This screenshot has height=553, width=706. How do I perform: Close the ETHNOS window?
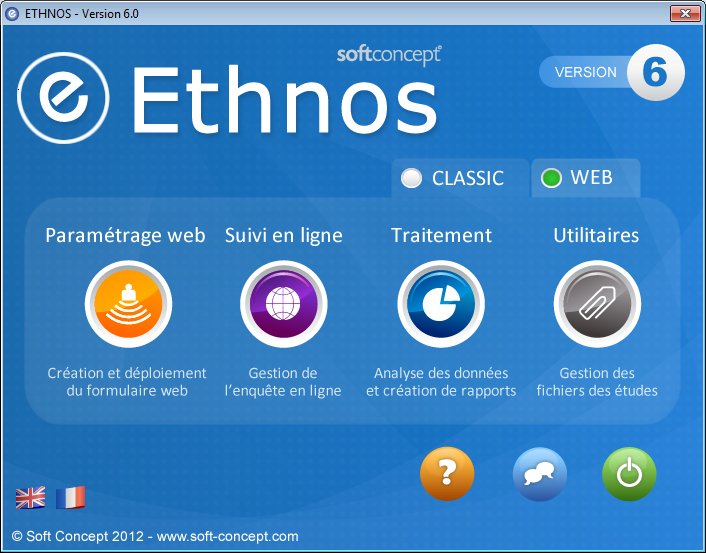click(x=685, y=13)
